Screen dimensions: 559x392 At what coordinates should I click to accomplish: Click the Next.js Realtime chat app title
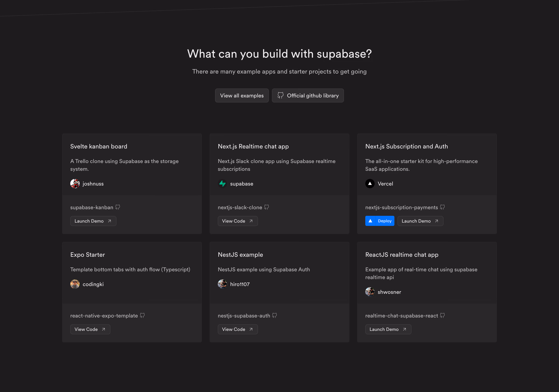253,146
